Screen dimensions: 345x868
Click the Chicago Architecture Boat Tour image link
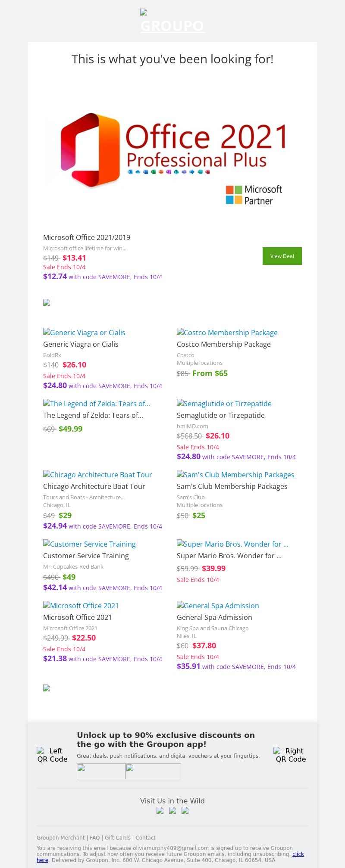(x=97, y=475)
